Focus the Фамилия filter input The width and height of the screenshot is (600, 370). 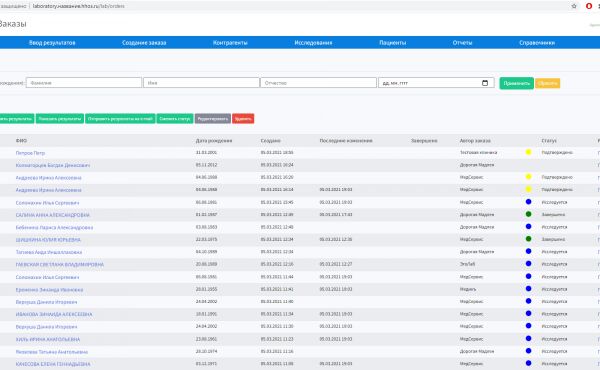(x=84, y=83)
